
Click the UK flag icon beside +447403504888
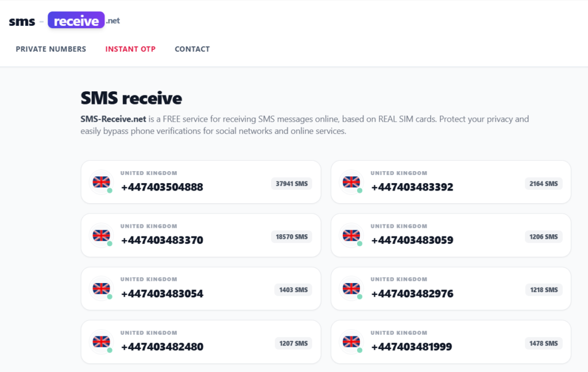(101, 181)
